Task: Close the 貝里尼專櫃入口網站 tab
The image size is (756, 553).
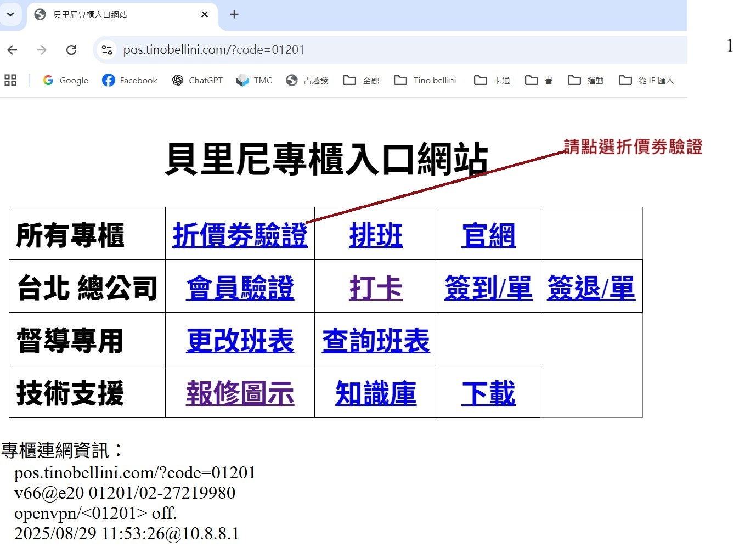Action: tap(205, 14)
